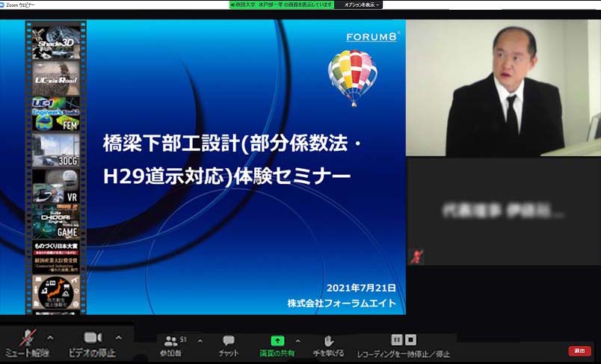
Task: Click the participant count 51
Action: click(x=183, y=339)
